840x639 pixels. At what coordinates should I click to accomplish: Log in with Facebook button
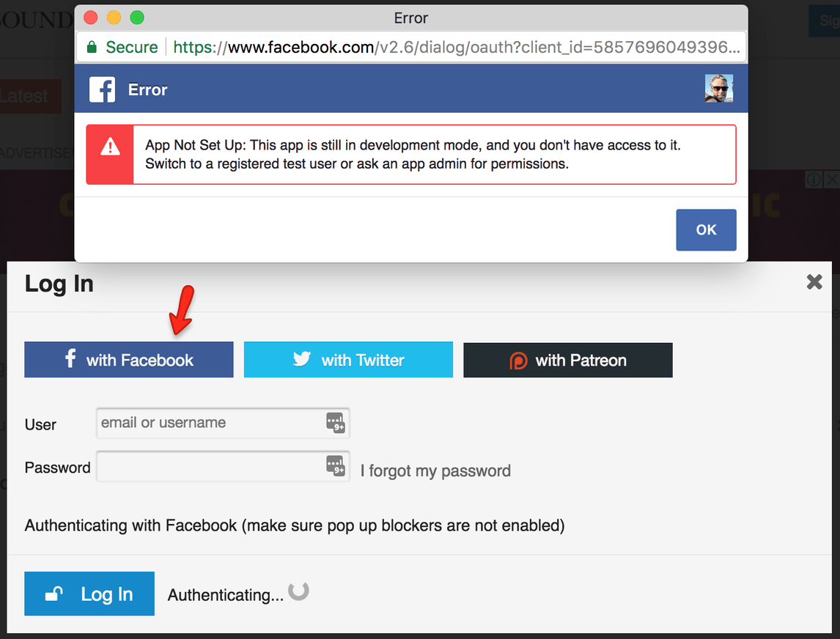128,359
